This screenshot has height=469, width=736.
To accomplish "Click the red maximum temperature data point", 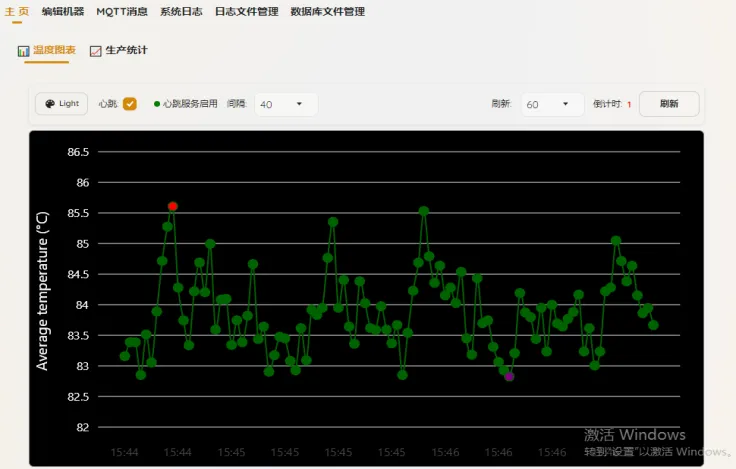I will [x=173, y=206].
